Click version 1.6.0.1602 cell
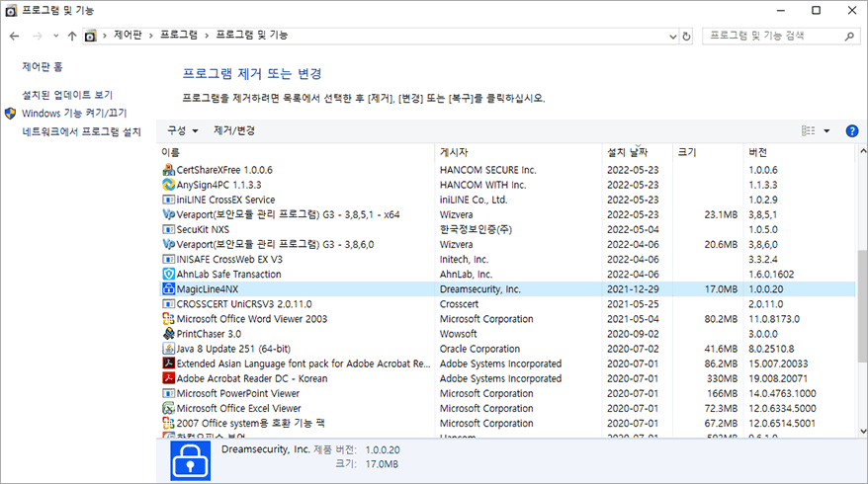 [x=771, y=275]
